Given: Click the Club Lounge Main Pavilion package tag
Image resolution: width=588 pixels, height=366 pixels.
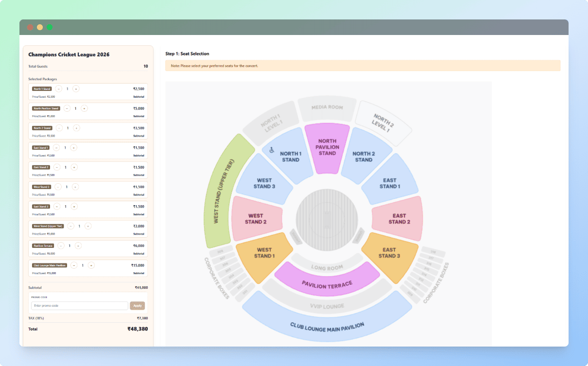Looking at the screenshot, I should tap(50, 265).
